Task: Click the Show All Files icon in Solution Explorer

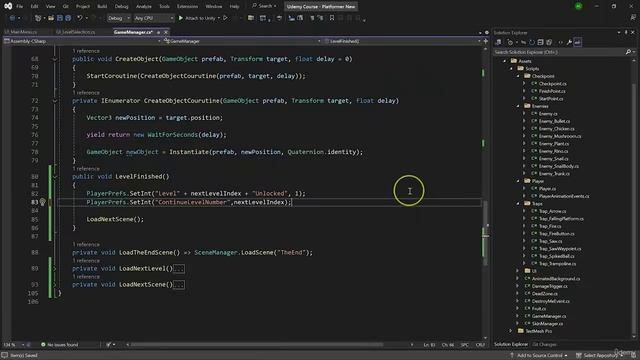Action: [x=549, y=42]
